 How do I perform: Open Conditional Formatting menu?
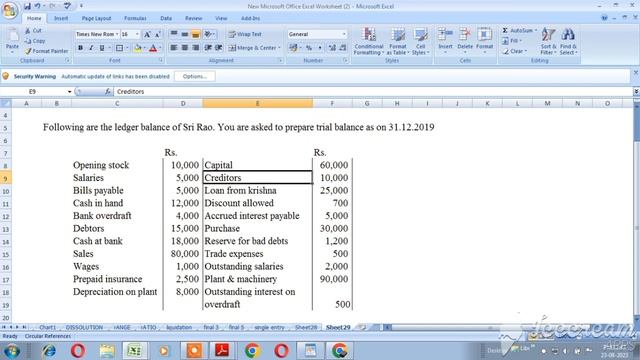[369, 41]
